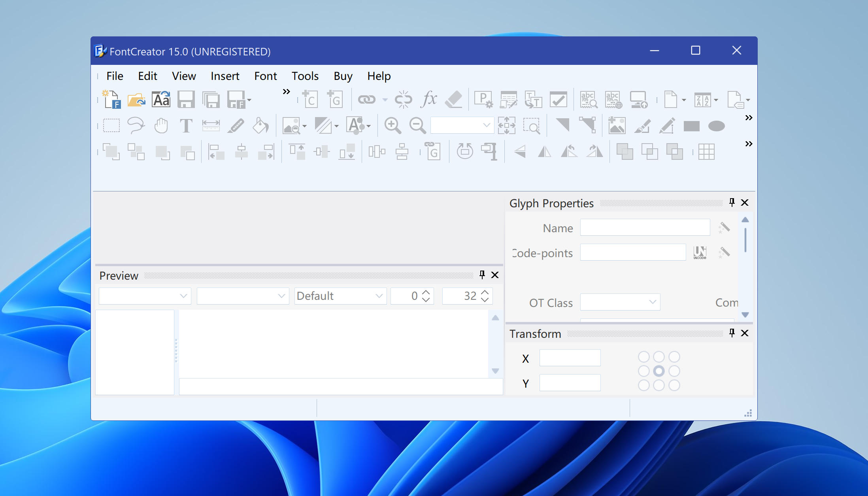The width and height of the screenshot is (868, 496).
Task: Click the Zoom Out magnifier
Action: pyautogui.click(x=417, y=126)
